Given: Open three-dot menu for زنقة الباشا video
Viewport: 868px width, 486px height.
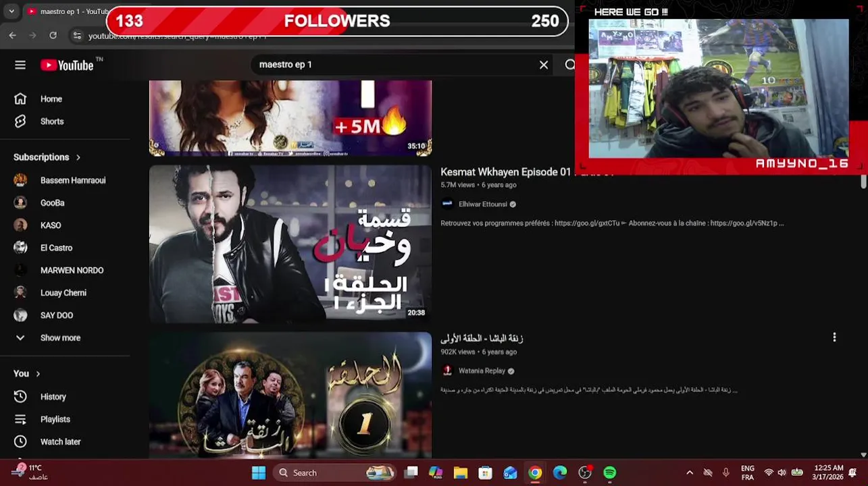Looking at the screenshot, I should [834, 337].
